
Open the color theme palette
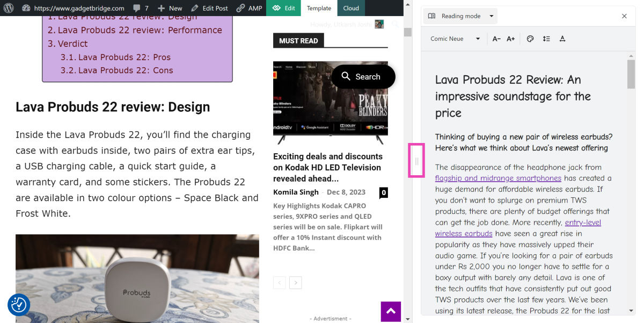pyautogui.click(x=530, y=39)
